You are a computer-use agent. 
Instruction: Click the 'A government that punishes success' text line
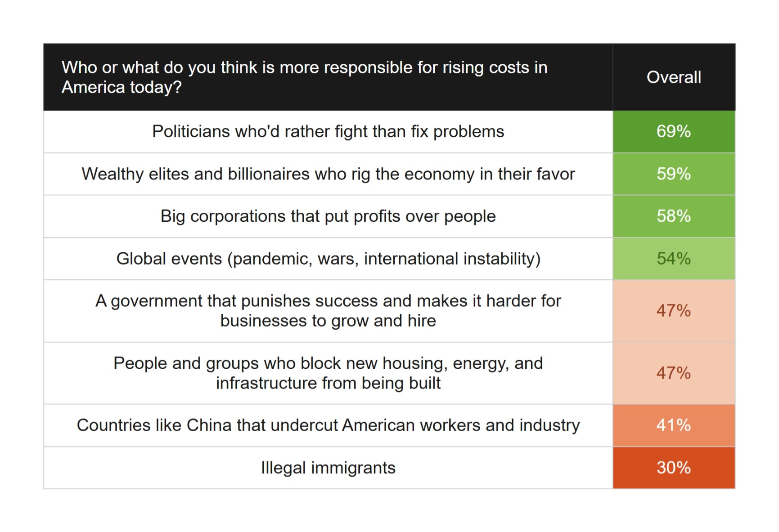pyautogui.click(x=328, y=301)
